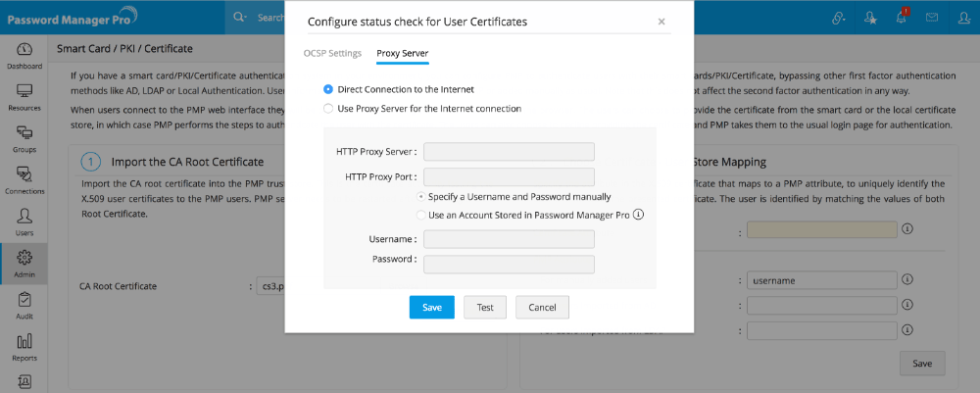Image resolution: width=980 pixels, height=393 pixels.
Task: Go to Resources in the sidebar
Action: (24, 96)
